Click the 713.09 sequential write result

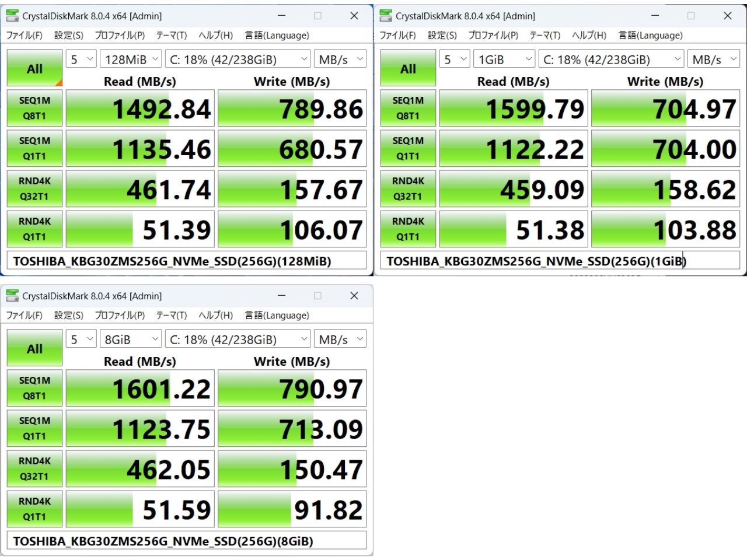[x=292, y=429]
